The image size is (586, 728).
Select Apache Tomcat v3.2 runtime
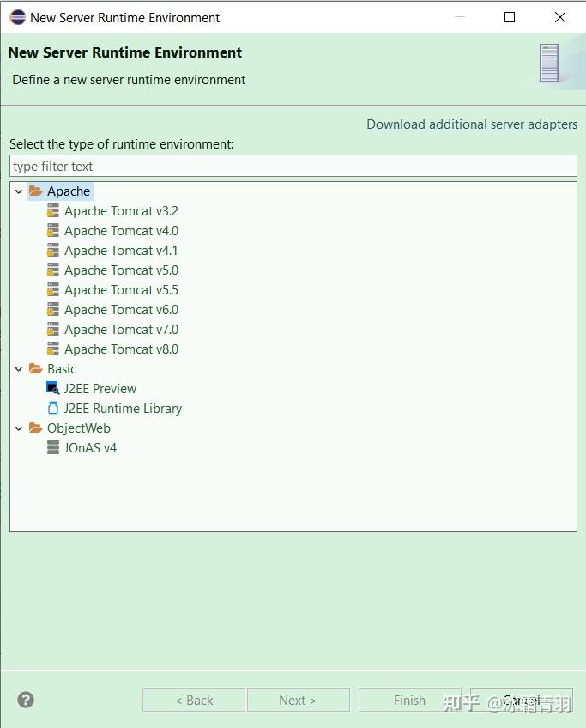tap(121, 211)
